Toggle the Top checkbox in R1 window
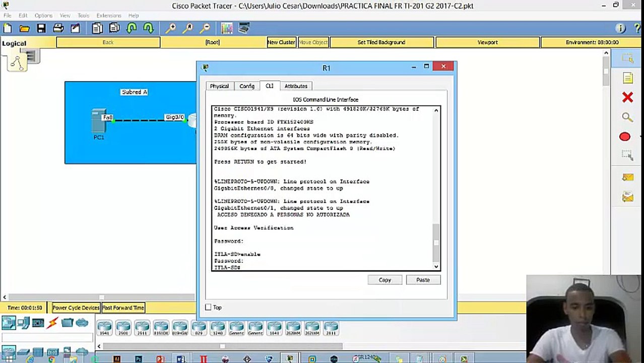Viewport: 644px width, 363px height. [208, 307]
